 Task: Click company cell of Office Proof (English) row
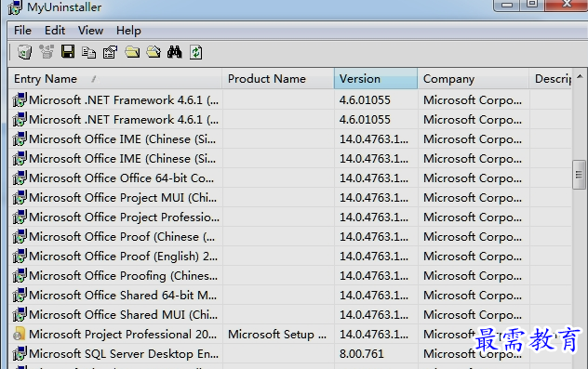[474, 256]
